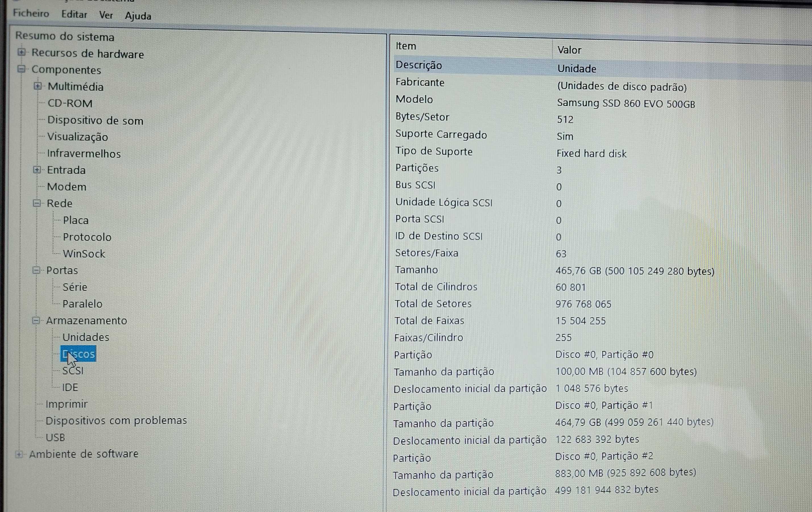Select the SCSI tree item
812x512 pixels.
point(73,370)
